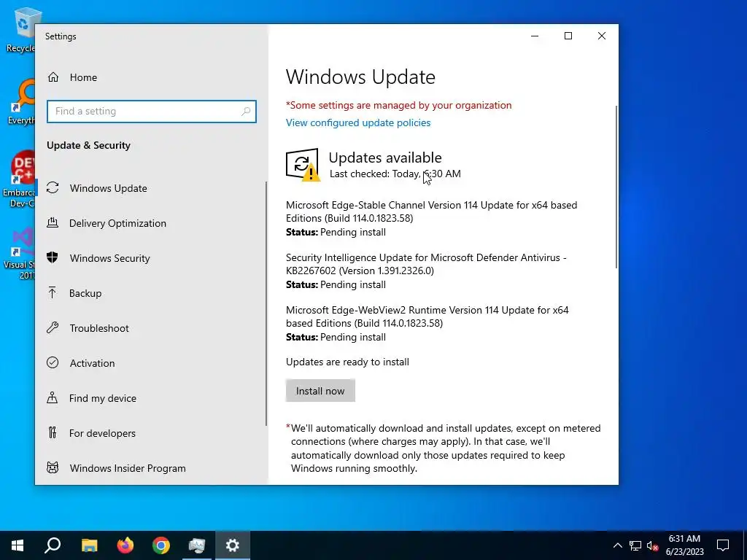Click the Windows Insider Program cat icon
Viewport: 747px width, 560px height.
point(53,467)
